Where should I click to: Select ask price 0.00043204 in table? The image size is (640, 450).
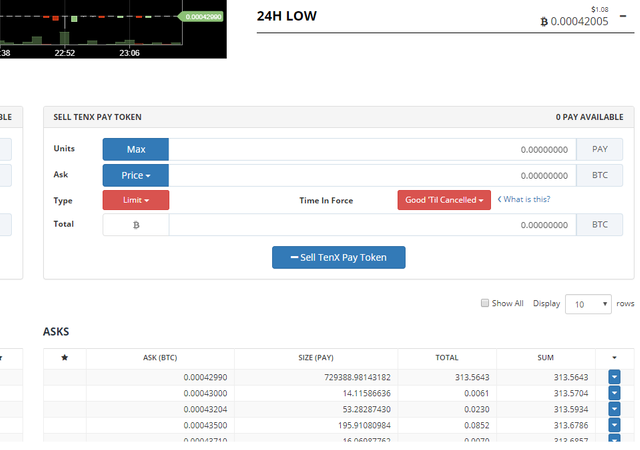click(x=205, y=409)
